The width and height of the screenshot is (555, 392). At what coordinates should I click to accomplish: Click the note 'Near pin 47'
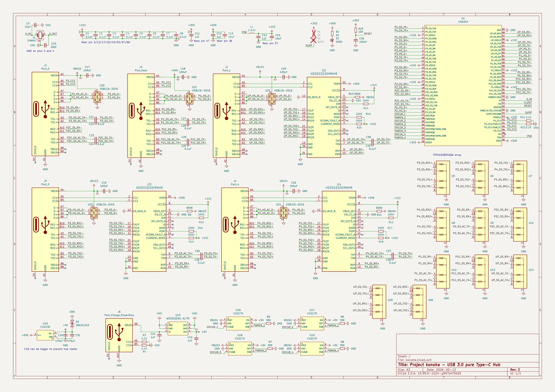[x=202, y=41]
